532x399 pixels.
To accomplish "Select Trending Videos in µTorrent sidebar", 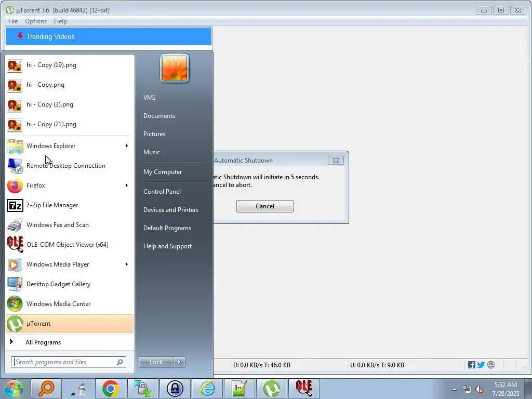I will coord(109,36).
